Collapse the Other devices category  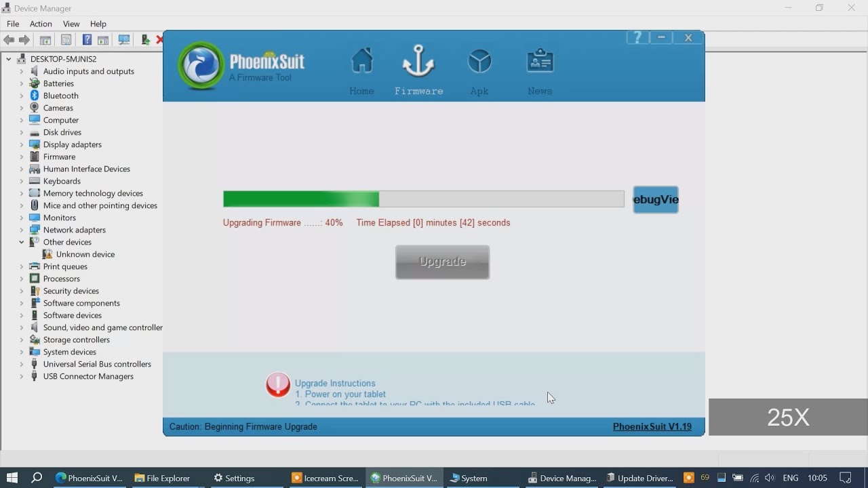[22, 242]
